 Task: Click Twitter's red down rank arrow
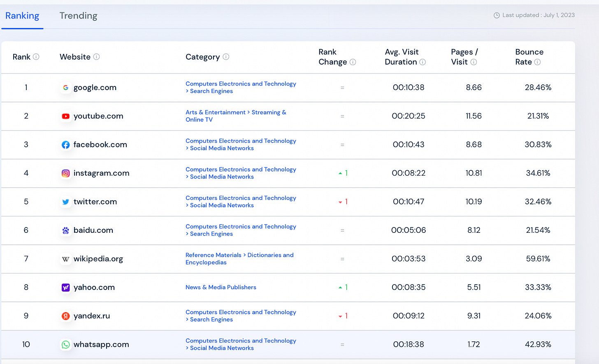pos(340,202)
